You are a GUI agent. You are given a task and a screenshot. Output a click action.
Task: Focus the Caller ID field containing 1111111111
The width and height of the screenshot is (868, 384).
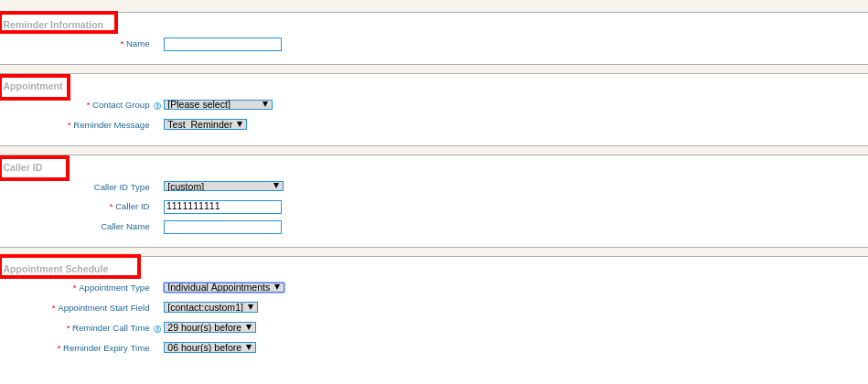[x=222, y=207]
